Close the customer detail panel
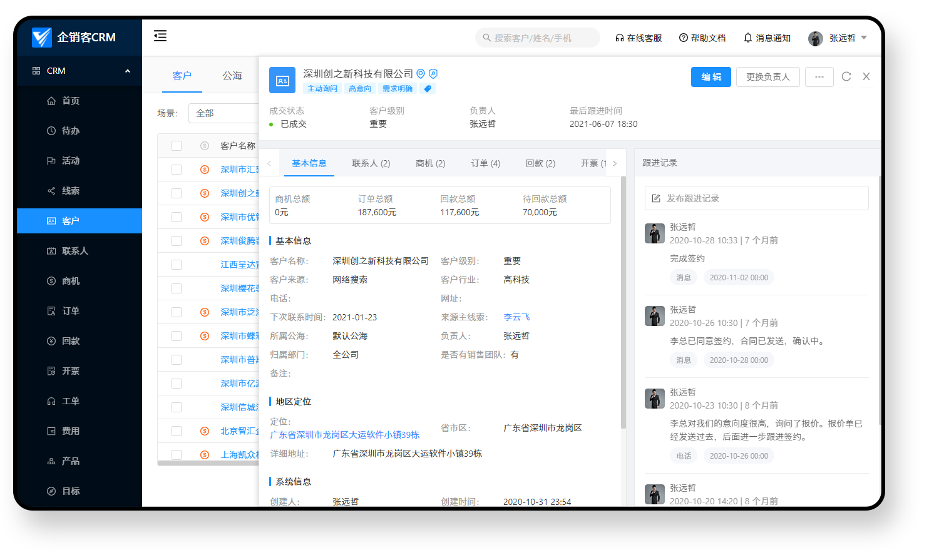 tap(866, 76)
